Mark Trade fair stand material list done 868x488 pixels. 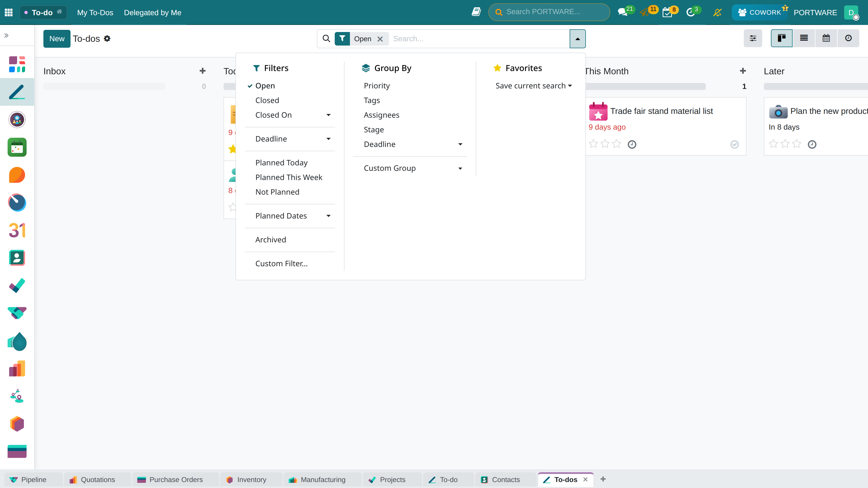click(x=735, y=145)
